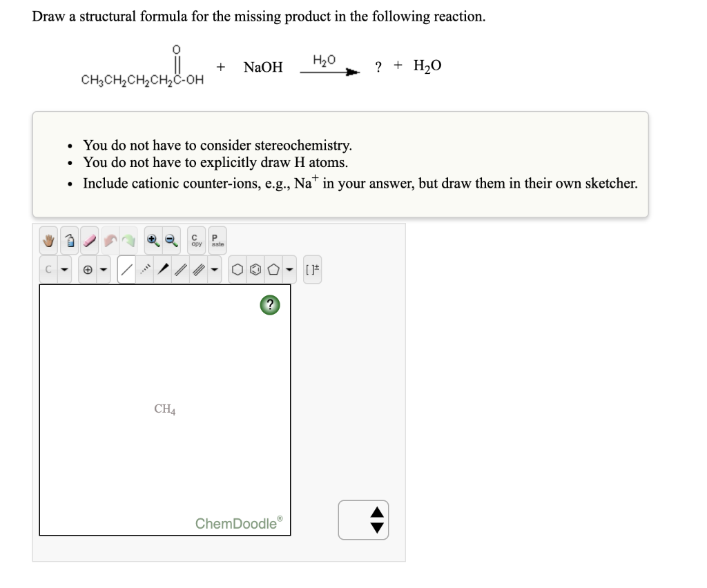Open the charge tool dropdown

(x=102, y=269)
